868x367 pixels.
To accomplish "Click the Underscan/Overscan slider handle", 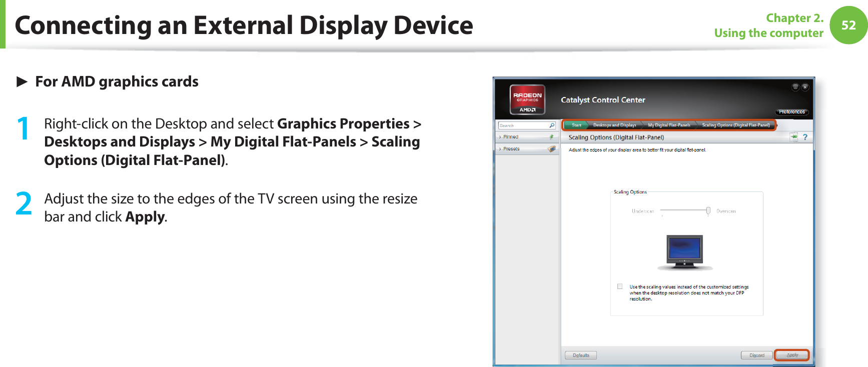I will 708,210.
